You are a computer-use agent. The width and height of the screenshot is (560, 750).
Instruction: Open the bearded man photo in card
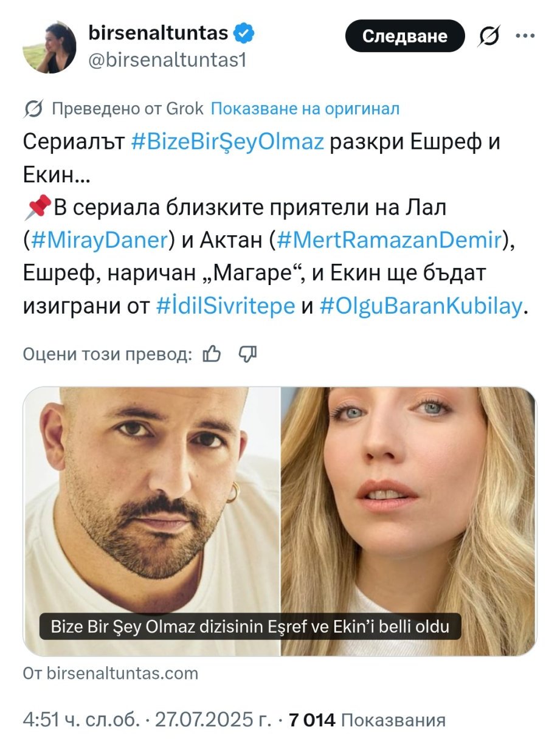coord(151,521)
